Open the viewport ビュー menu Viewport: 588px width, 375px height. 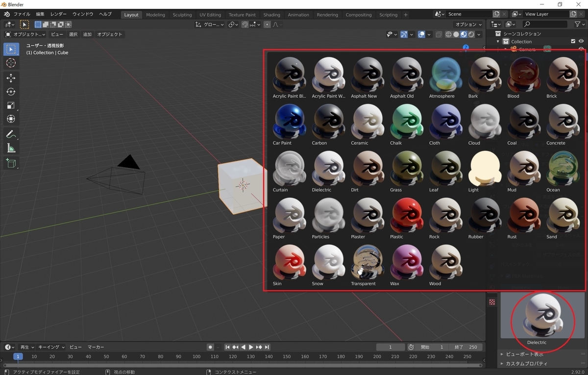57,34
